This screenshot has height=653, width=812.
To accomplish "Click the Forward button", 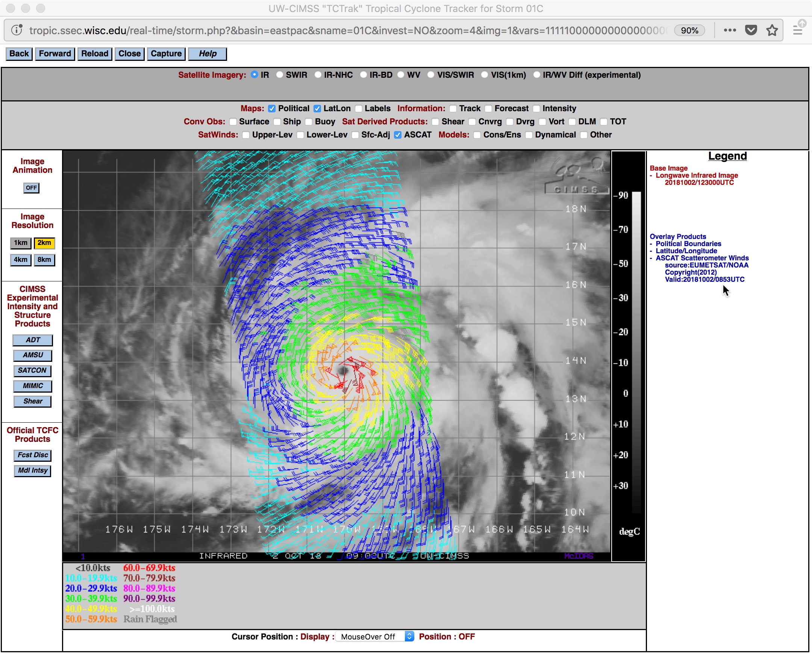I will [55, 53].
